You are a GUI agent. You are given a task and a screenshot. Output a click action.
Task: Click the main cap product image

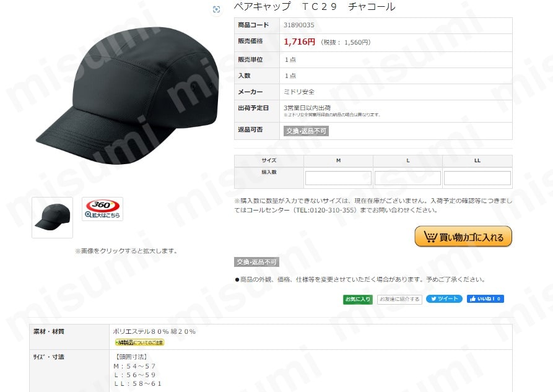pos(128,95)
